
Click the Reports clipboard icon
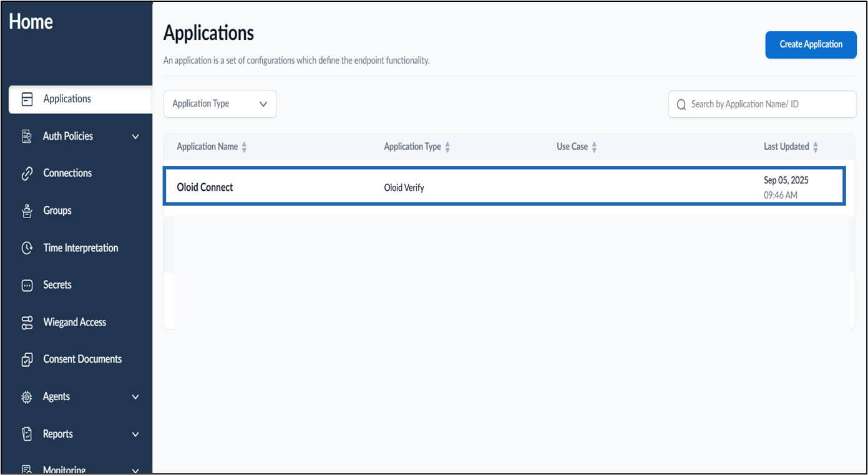click(27, 434)
